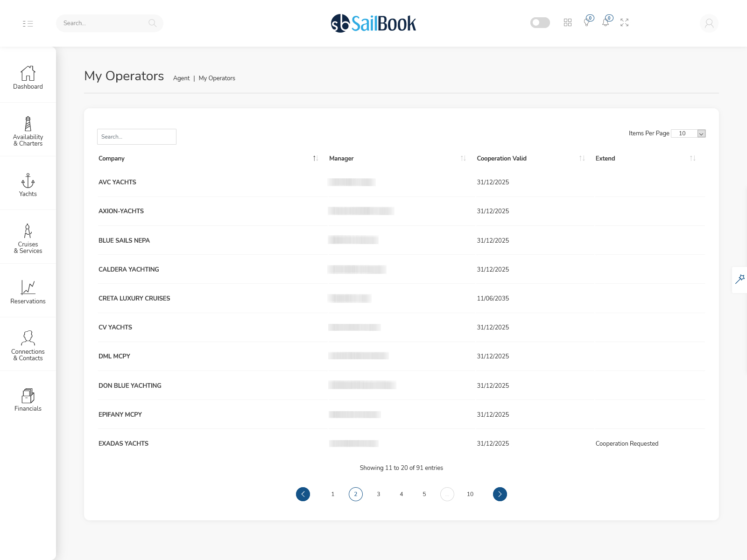Focus the operators table search field
747x560 pixels.
[137, 137]
